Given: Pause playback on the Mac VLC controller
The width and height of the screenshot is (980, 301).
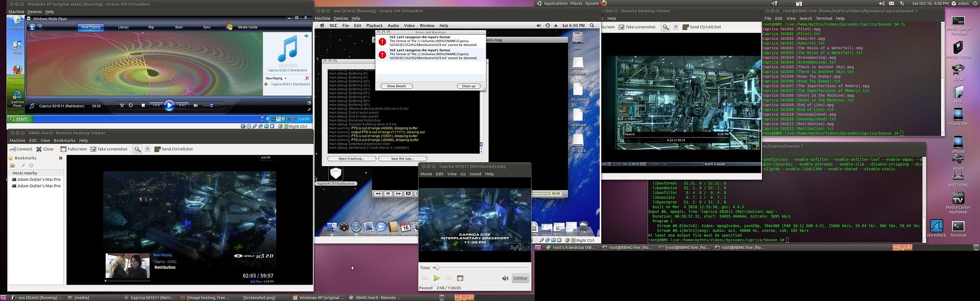Looking at the screenshot, I should [388, 194].
